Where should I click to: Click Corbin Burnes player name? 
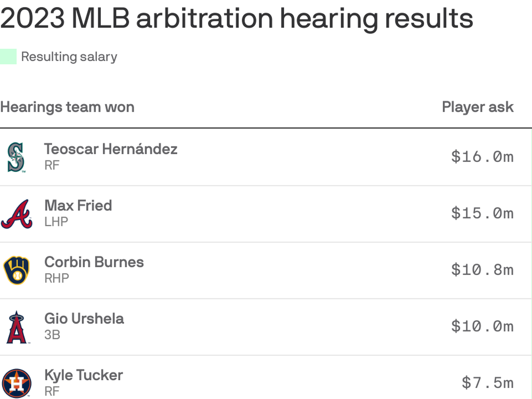(94, 262)
